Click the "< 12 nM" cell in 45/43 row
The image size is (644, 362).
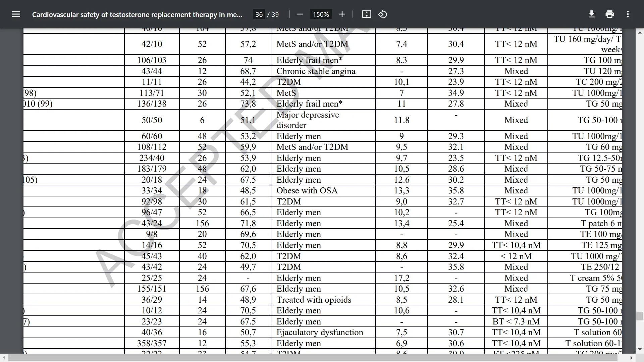pyautogui.click(x=516, y=256)
